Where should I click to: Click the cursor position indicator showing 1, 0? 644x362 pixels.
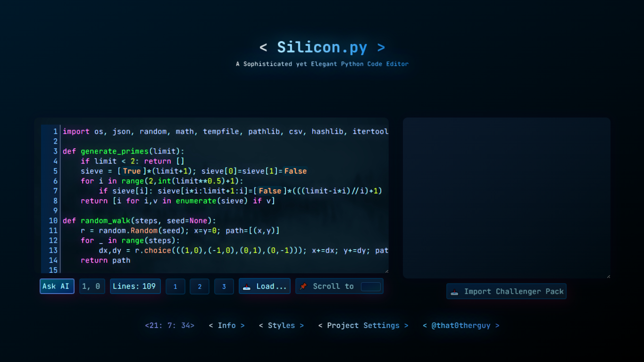click(92, 286)
